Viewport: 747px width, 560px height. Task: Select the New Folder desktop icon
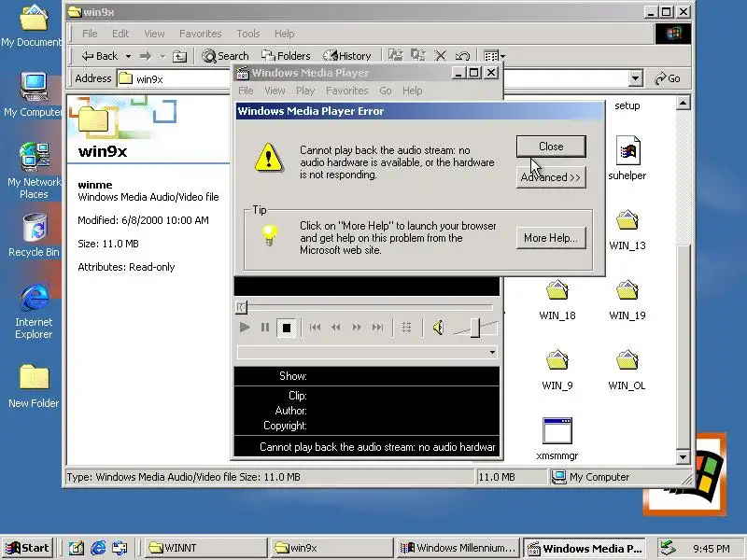tap(34, 386)
